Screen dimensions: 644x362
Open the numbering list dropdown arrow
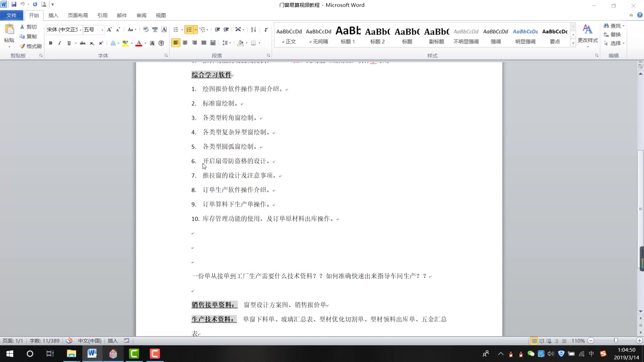click(196, 30)
